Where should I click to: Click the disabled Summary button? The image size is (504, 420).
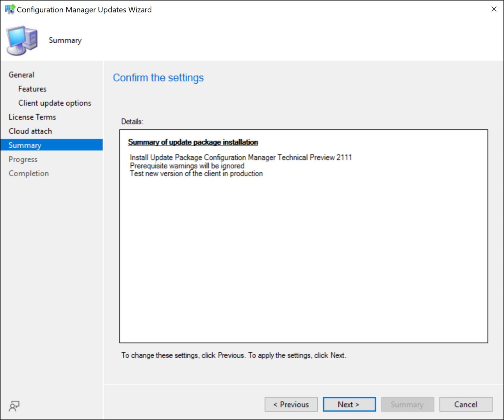coord(408,405)
